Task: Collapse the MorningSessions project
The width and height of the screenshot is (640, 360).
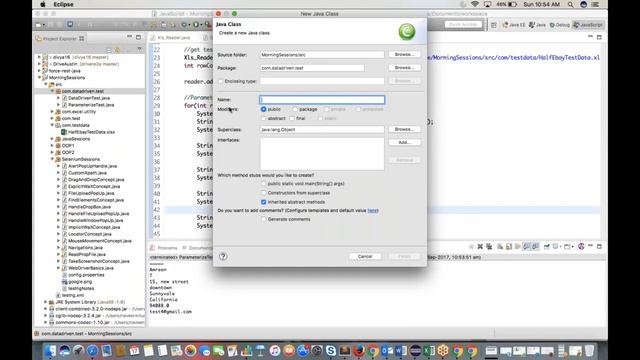Action: coord(40,78)
